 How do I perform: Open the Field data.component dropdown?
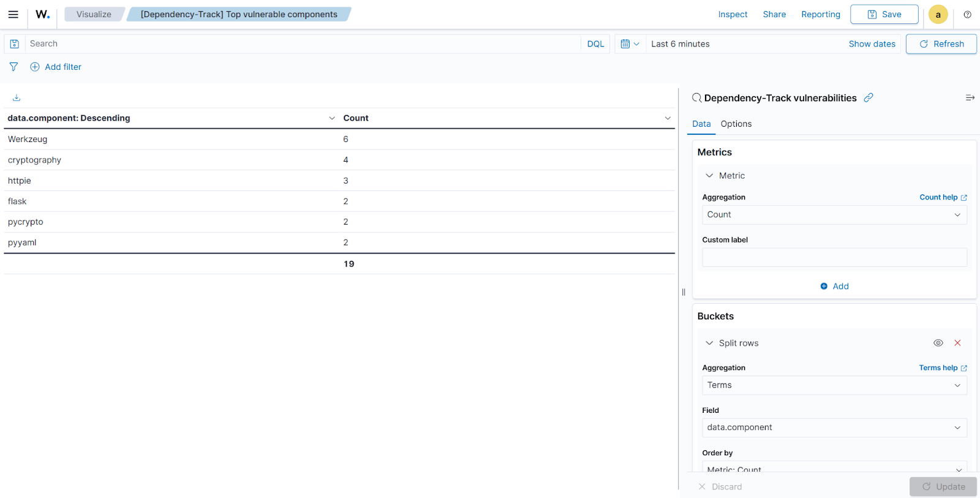point(834,428)
